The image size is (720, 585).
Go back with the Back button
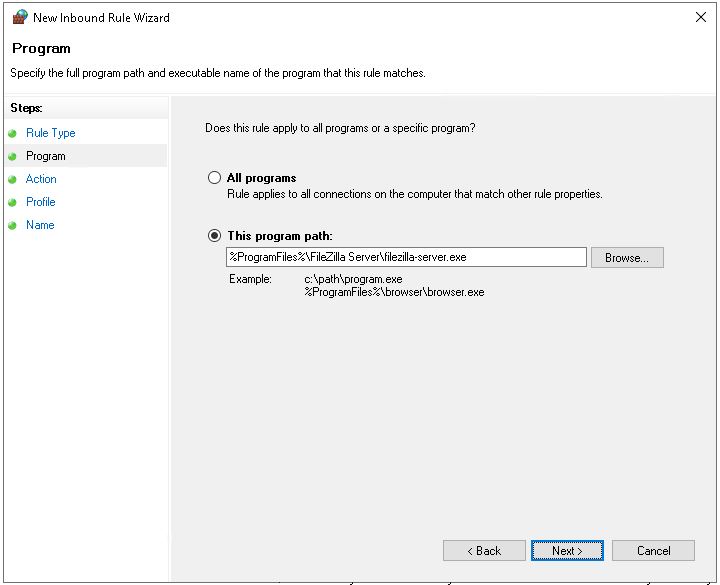tap(484, 551)
